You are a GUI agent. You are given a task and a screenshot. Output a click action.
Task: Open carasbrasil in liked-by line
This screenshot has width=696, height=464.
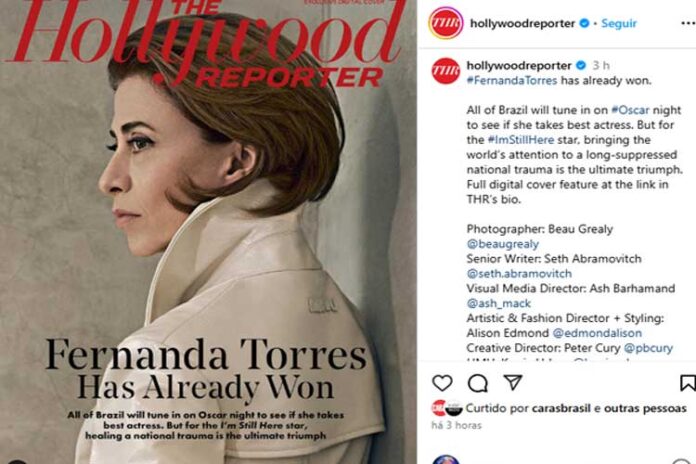[561, 408]
